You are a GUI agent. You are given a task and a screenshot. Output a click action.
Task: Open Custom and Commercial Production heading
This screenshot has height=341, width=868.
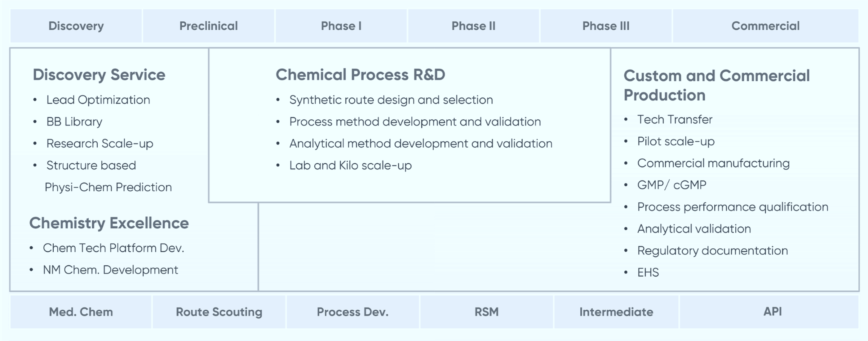716,85
